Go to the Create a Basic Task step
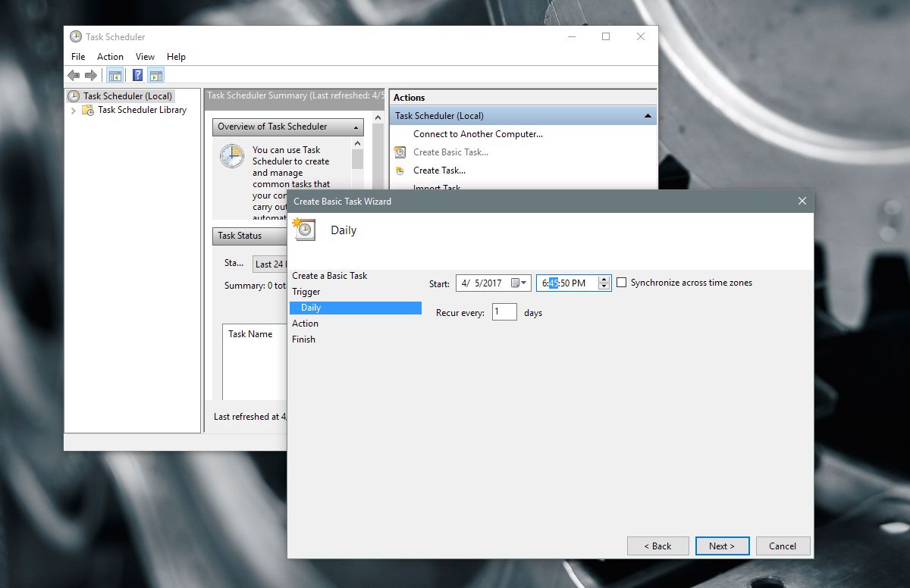The height and width of the screenshot is (588, 910). (330, 276)
